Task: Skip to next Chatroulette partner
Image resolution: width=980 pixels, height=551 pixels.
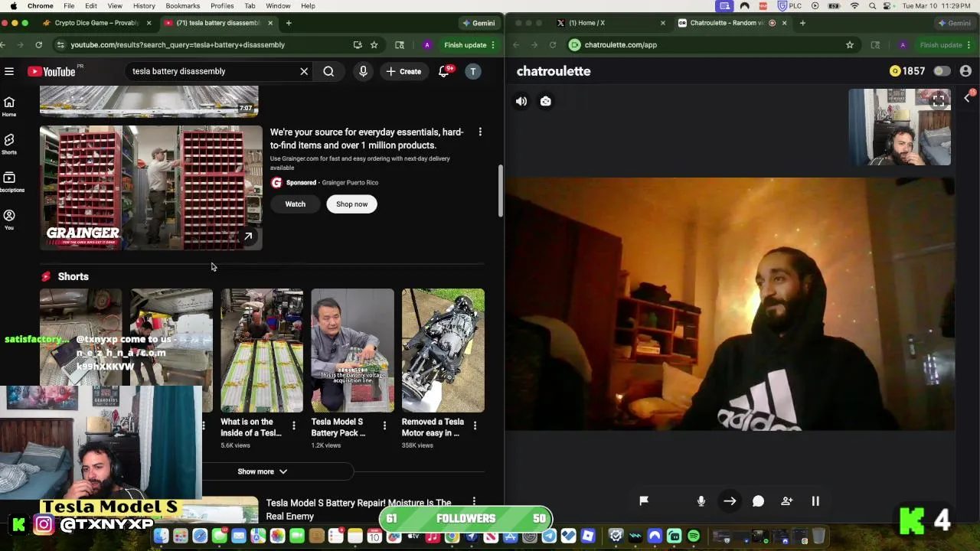Action: 730,501
